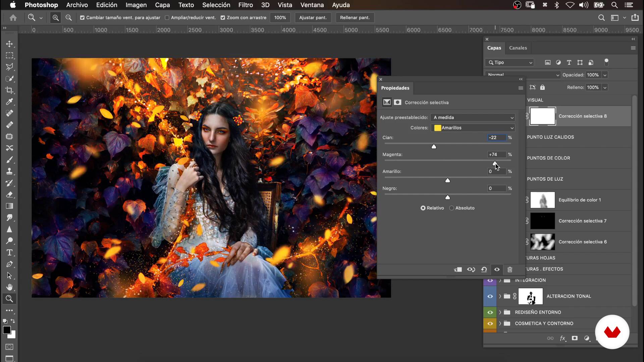644x362 pixels.
Task: Enable the Absoluto radio option
Action: point(452,208)
